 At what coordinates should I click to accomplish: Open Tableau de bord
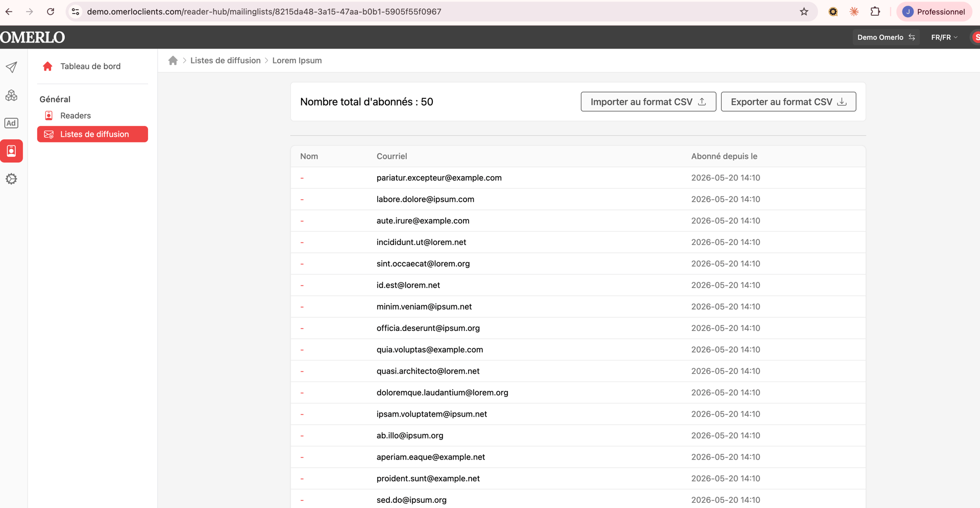point(90,66)
